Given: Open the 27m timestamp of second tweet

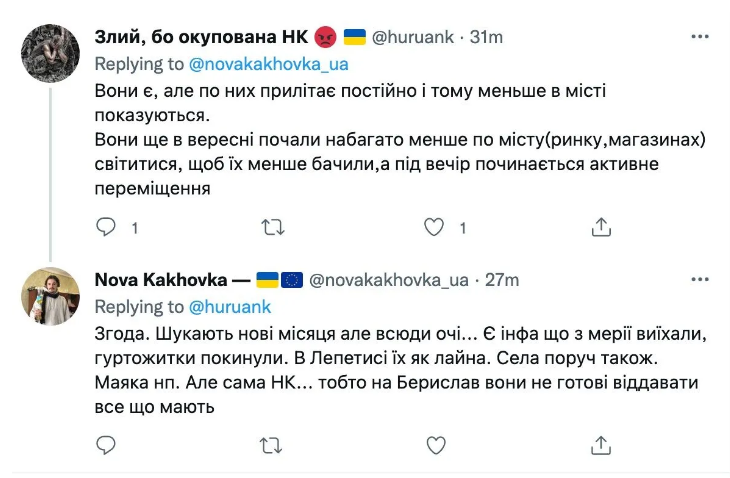Looking at the screenshot, I should click(502, 280).
